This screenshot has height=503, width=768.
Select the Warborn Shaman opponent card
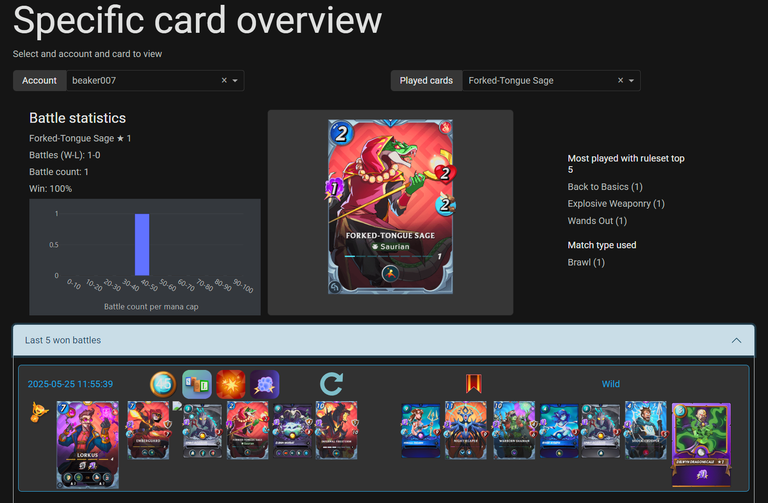coord(514,430)
